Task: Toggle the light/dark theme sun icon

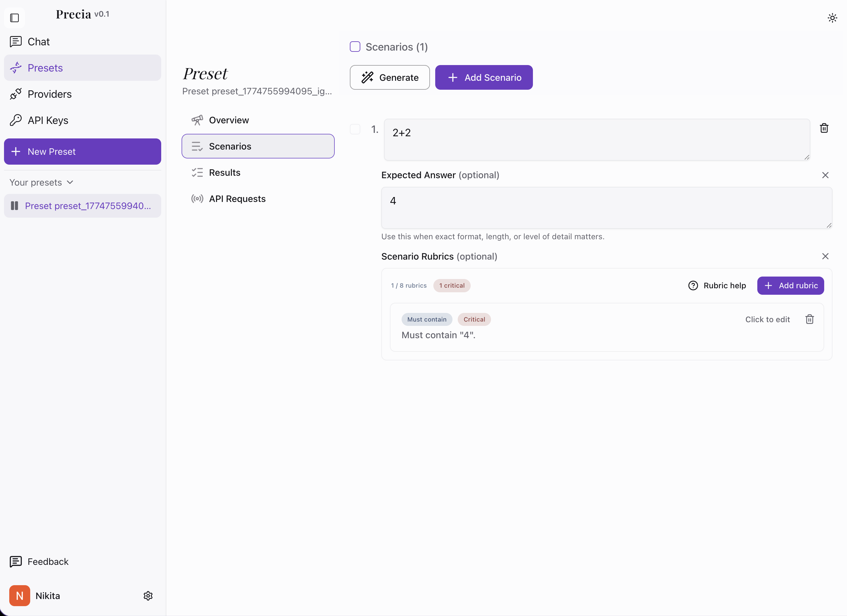Action: click(832, 18)
